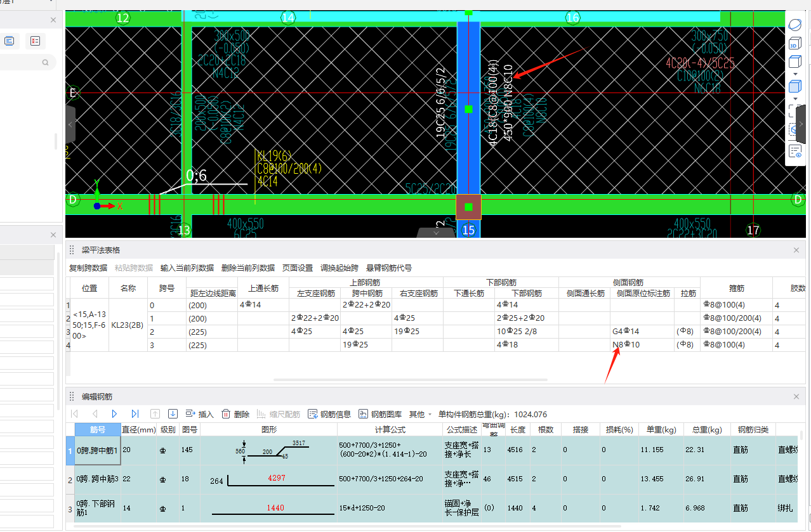Image resolution: width=811 pixels, height=532 pixels.
Task: Click the 4297 rebar shape length value
Action: pos(277,477)
